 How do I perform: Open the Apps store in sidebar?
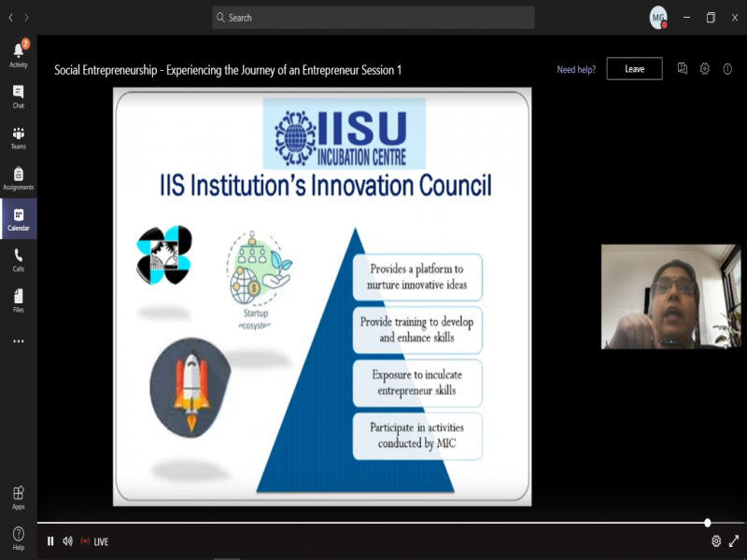coord(18,497)
